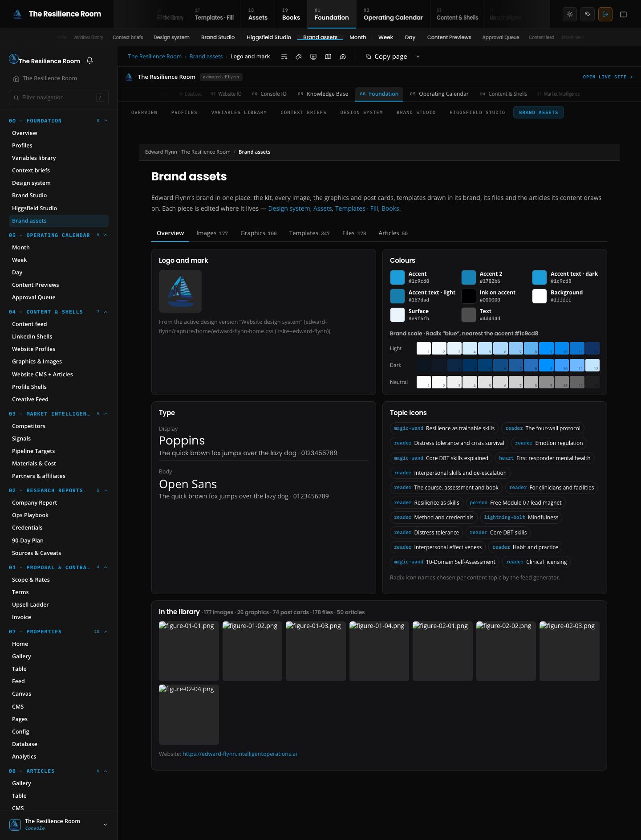Click the OPEN LIVE SITE link
Viewport: 641px width, 840px height.
click(608, 77)
